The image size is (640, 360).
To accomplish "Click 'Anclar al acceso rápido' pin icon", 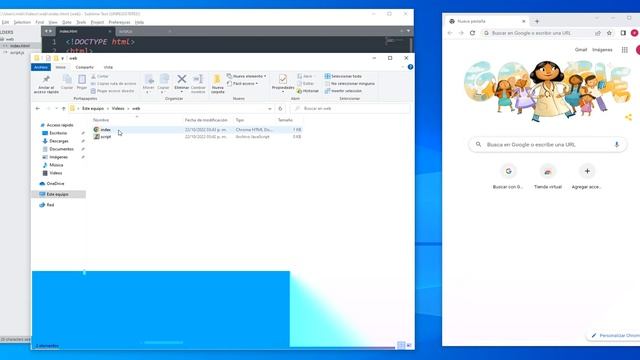I will coord(46,80).
